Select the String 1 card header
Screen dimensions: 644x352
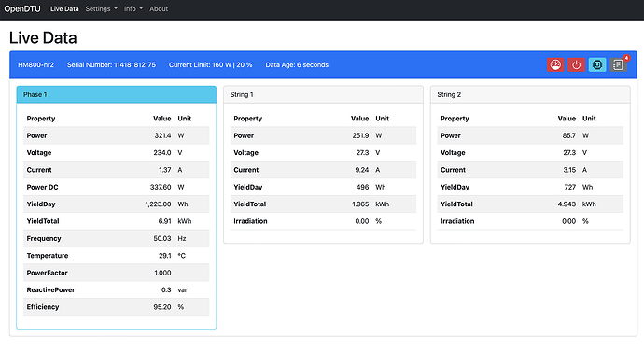323,94
